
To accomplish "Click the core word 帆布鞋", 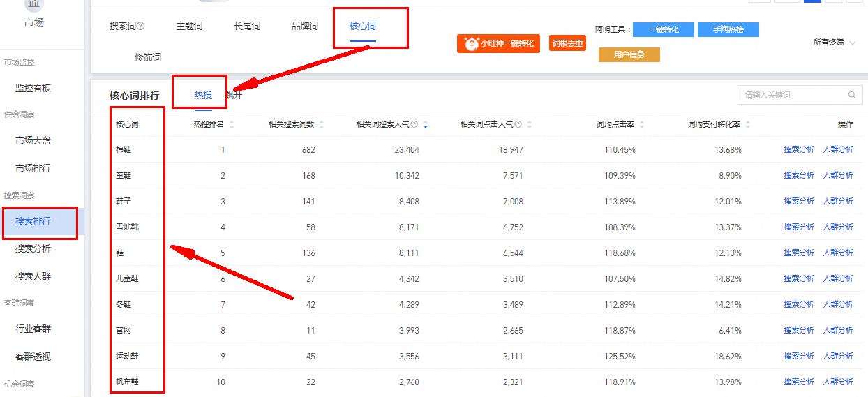I will (x=127, y=382).
